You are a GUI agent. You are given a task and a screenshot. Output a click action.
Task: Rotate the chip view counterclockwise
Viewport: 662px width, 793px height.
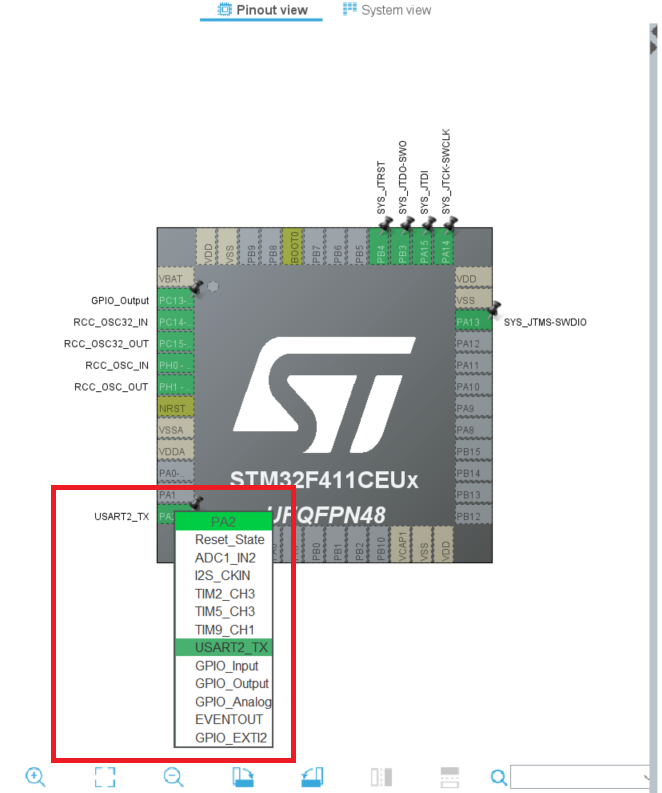[311, 776]
